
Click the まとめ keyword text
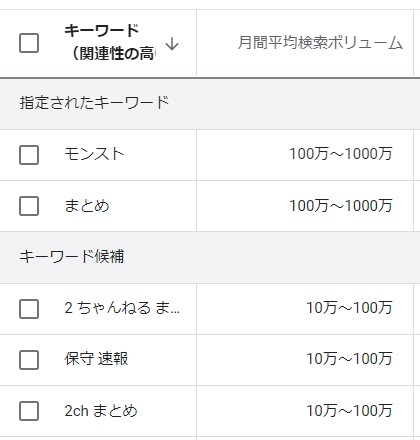coord(87,205)
